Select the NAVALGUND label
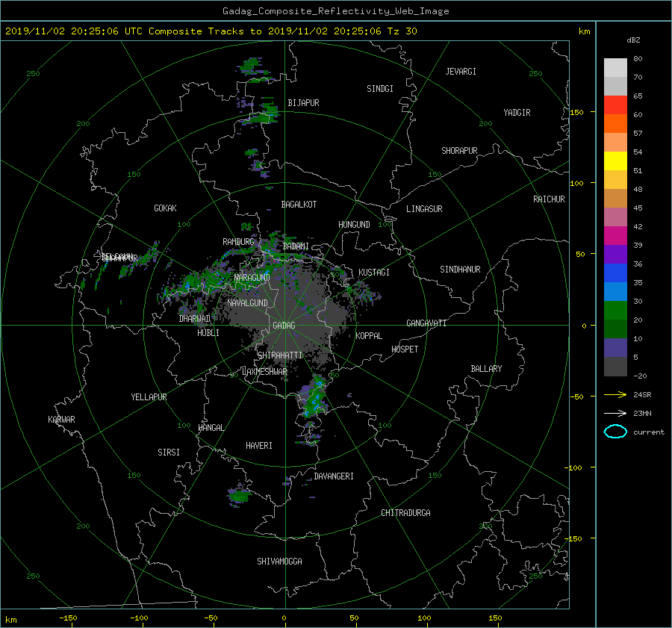Viewport: 672px width, 628px height. [x=247, y=303]
